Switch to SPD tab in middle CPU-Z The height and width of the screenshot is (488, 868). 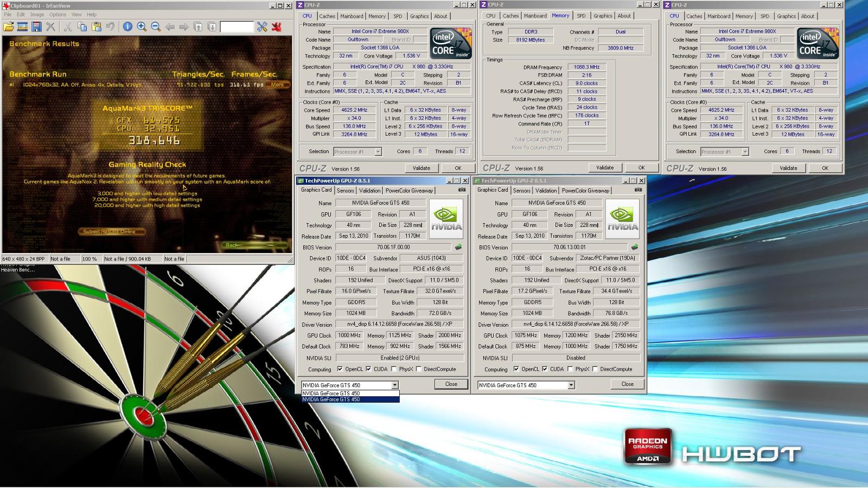(x=581, y=16)
